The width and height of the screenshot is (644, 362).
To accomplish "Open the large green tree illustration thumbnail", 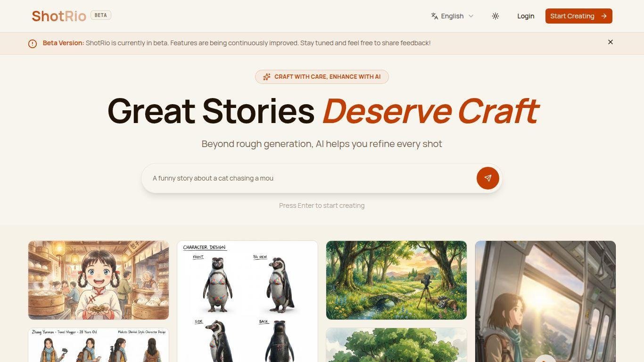I will pyautogui.click(x=396, y=345).
